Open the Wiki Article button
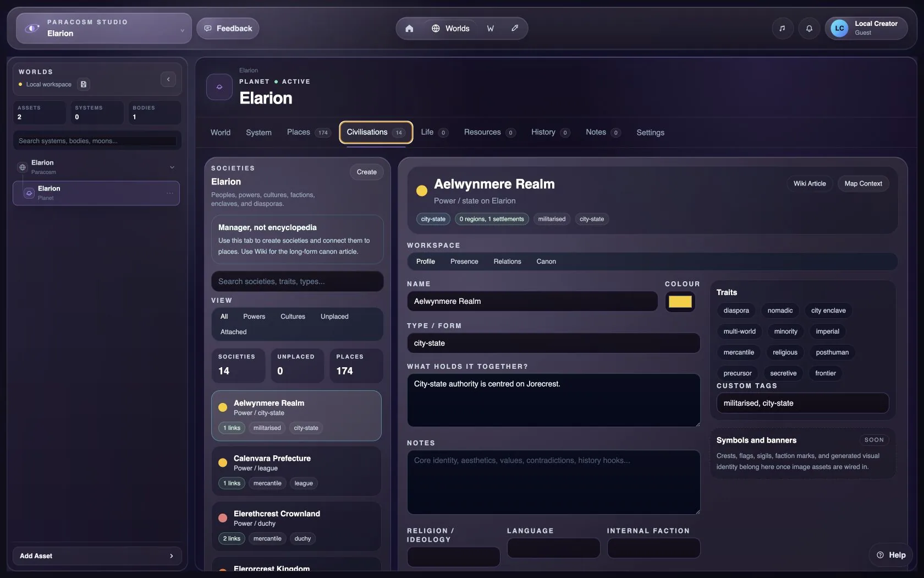The height and width of the screenshot is (578, 924). pyautogui.click(x=810, y=184)
